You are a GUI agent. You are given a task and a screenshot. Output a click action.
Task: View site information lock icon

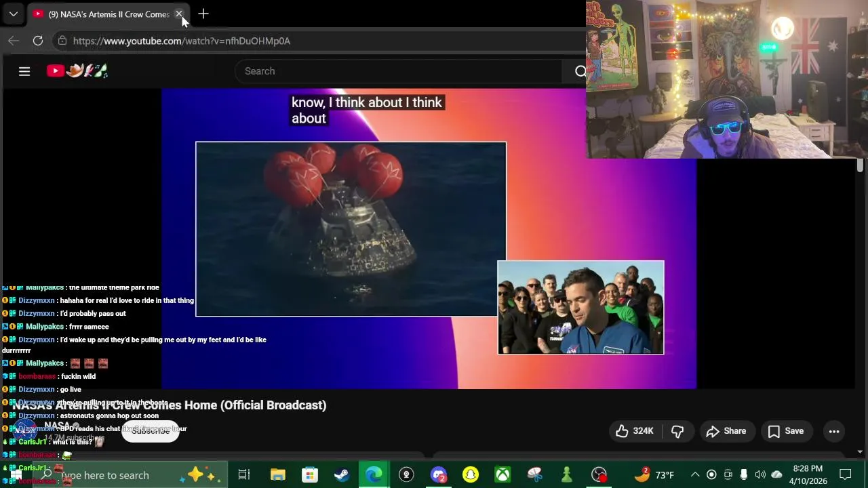[62, 41]
